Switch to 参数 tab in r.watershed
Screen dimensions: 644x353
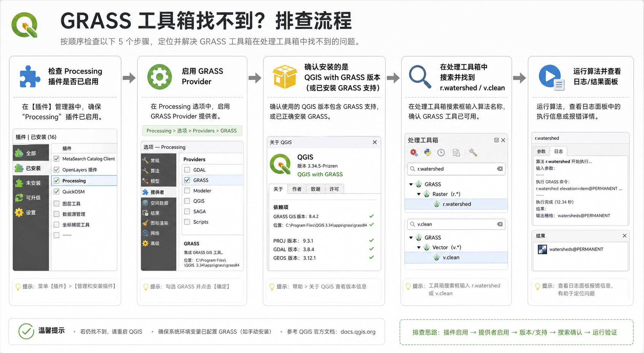coord(541,151)
